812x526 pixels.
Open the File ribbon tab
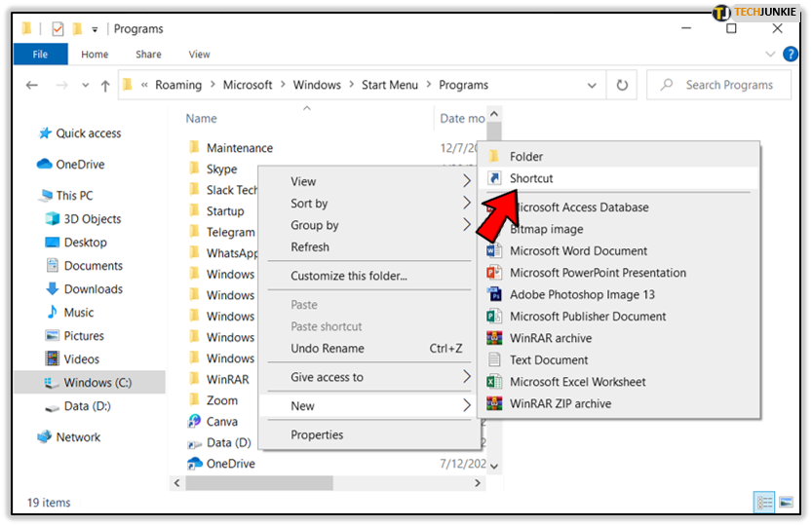(x=40, y=55)
